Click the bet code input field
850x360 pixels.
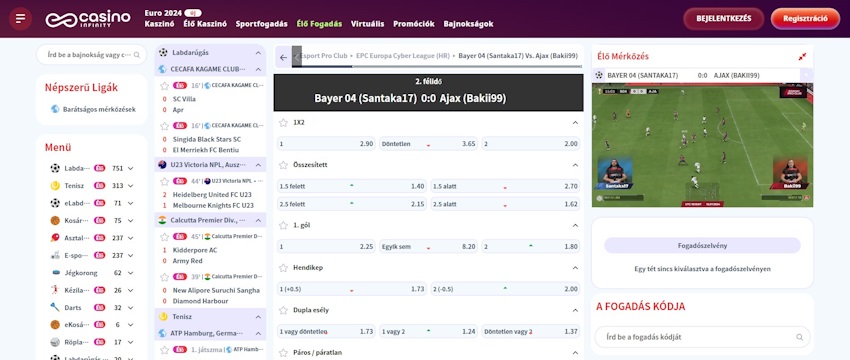(x=703, y=337)
